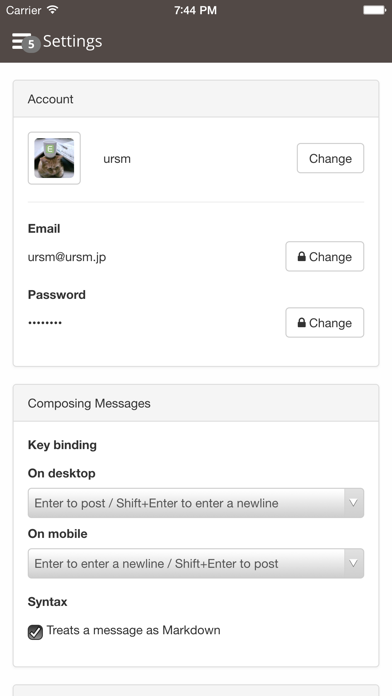Select the Account section header
The height and width of the screenshot is (696, 392).
196,99
